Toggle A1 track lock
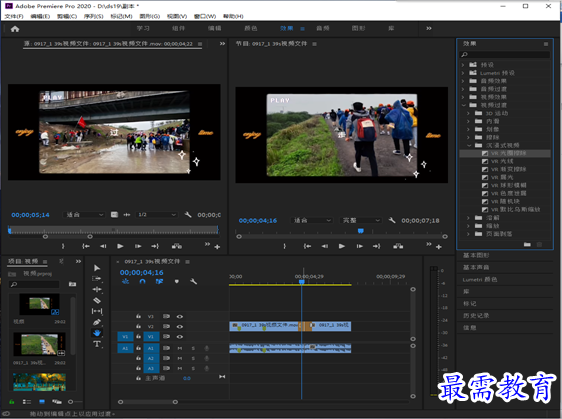 coord(138,348)
